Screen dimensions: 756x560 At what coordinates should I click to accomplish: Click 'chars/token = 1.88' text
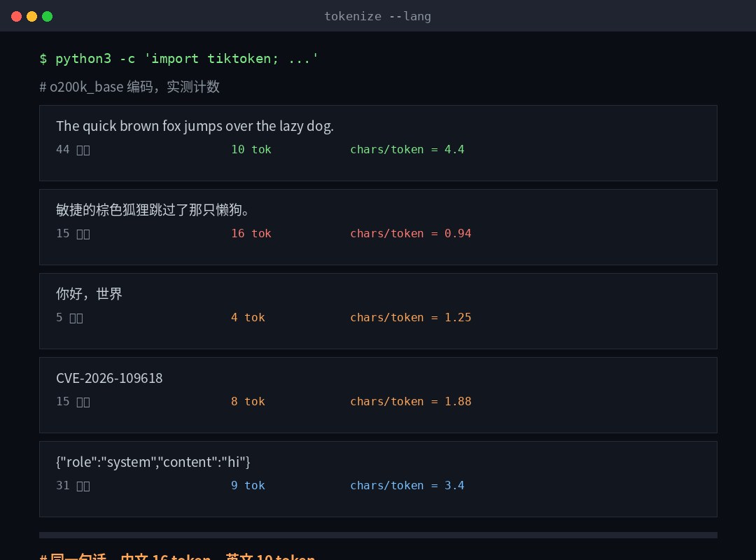click(411, 401)
